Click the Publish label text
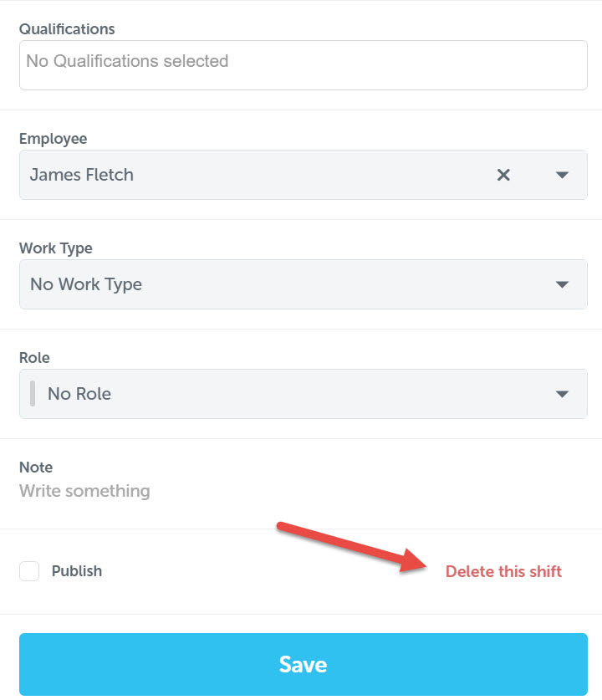Image resolution: width=602 pixels, height=700 pixels. click(77, 571)
